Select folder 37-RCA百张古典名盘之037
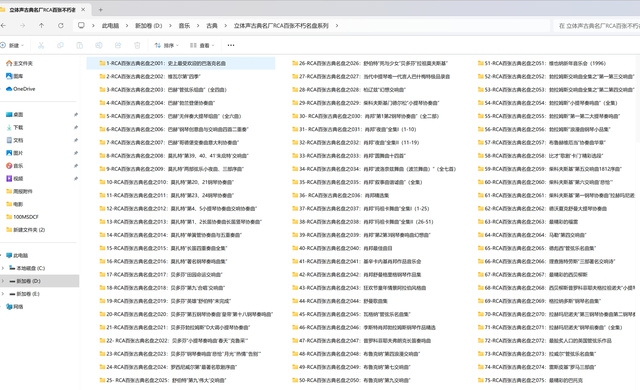The image size is (640, 390). [361, 208]
